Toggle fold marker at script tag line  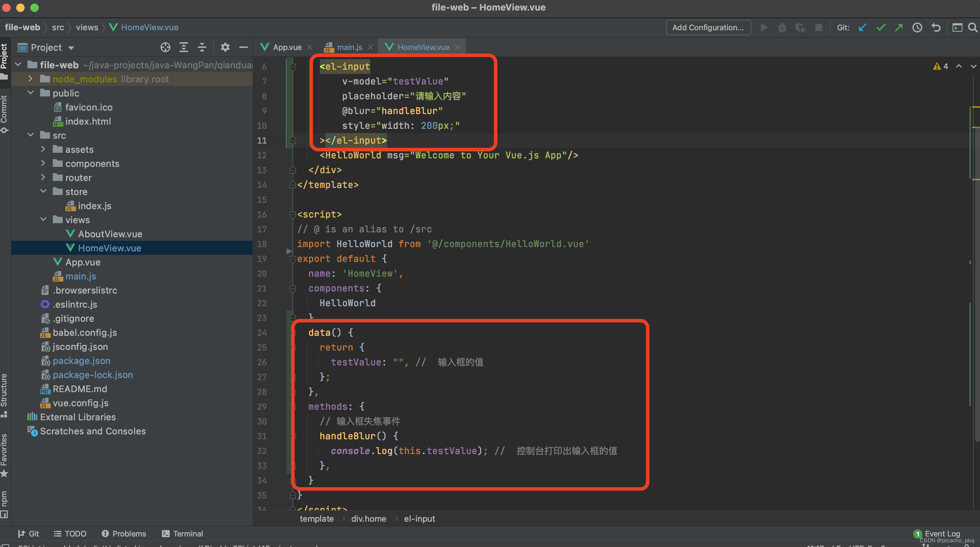(293, 214)
